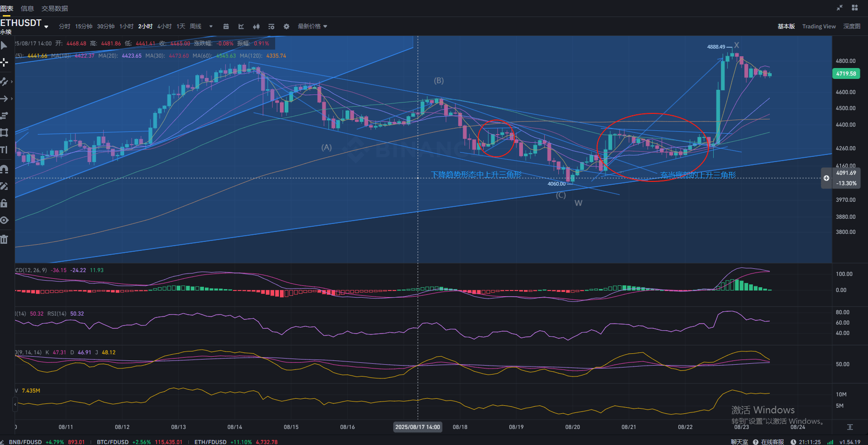868x445 pixels.
Task: Open the ETHUSDT pair dropdown
Action: pyautogui.click(x=46, y=27)
